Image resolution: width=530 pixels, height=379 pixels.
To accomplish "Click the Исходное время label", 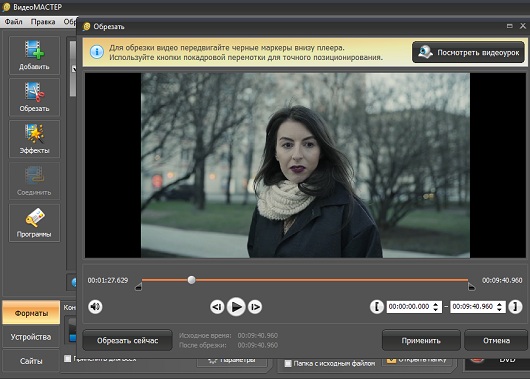I will (x=205, y=335).
